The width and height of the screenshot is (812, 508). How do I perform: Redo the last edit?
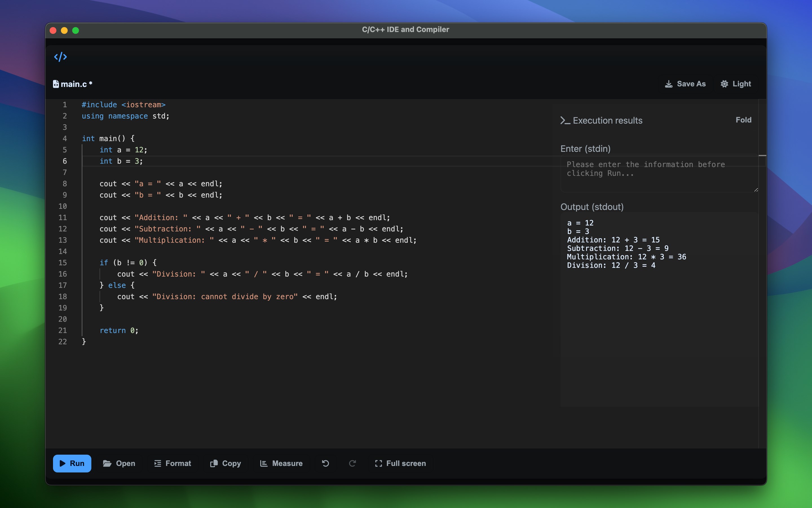point(352,463)
